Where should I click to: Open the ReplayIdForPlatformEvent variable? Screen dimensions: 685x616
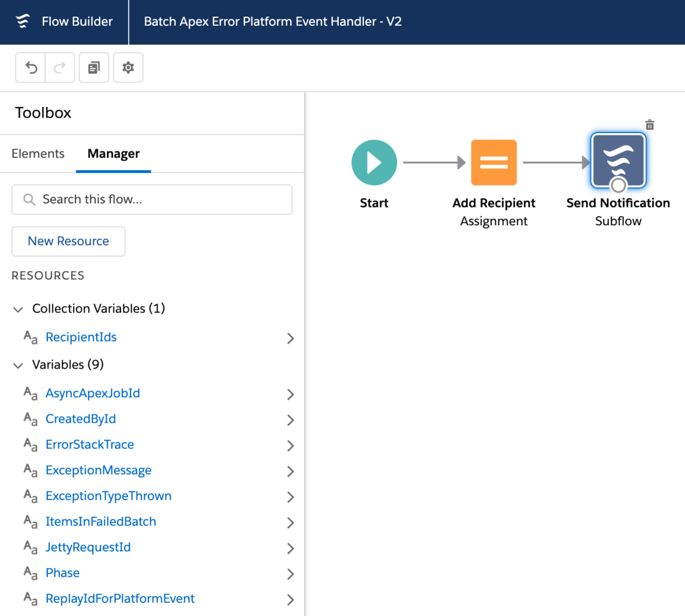click(x=120, y=598)
